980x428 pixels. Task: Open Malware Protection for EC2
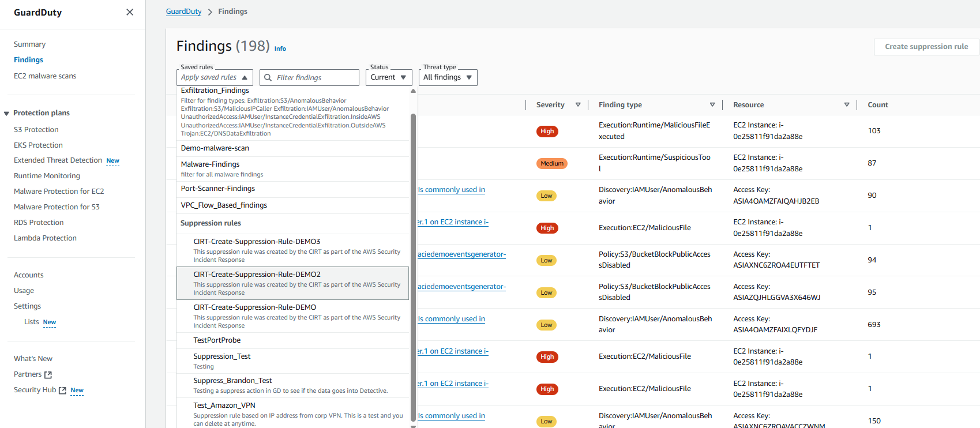click(59, 192)
